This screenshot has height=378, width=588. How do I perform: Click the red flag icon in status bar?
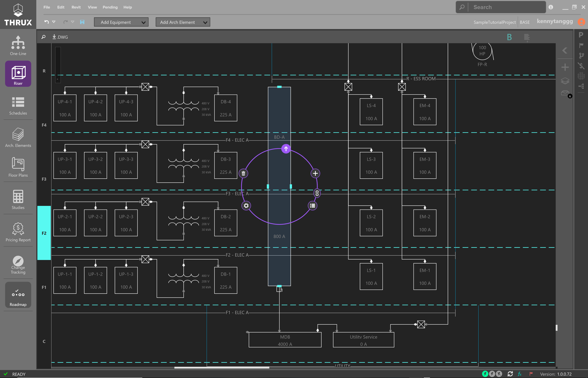531,374
